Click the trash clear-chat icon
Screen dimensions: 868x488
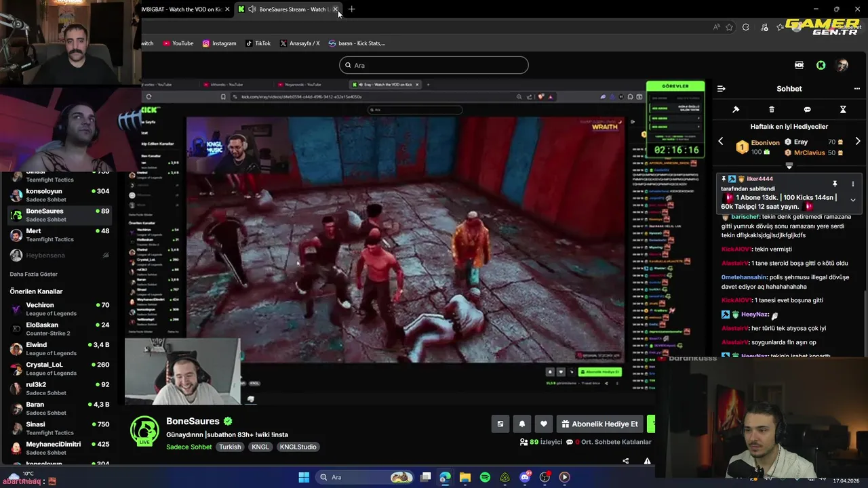772,109
